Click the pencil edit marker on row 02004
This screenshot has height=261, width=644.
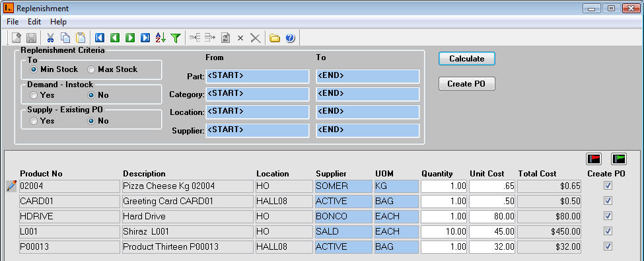[x=11, y=186]
